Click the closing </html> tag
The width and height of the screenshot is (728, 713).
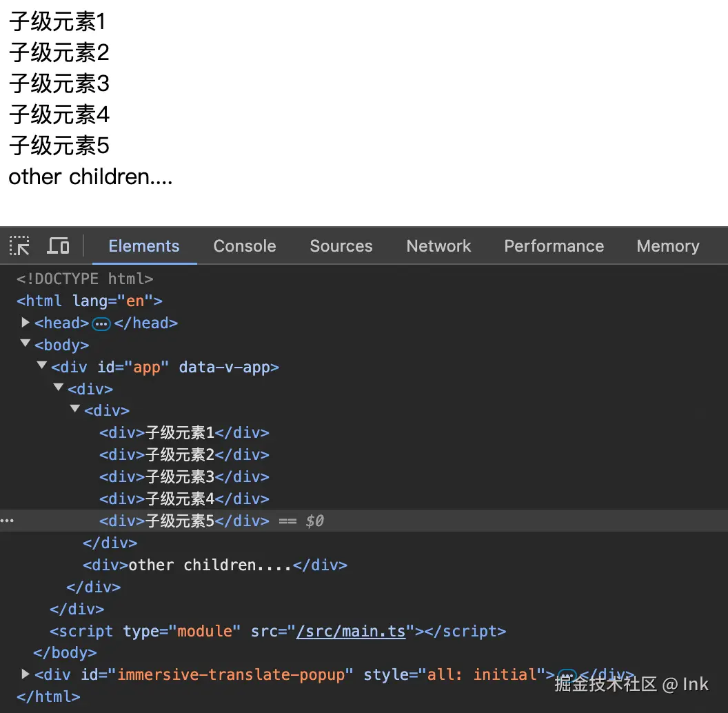tap(48, 696)
